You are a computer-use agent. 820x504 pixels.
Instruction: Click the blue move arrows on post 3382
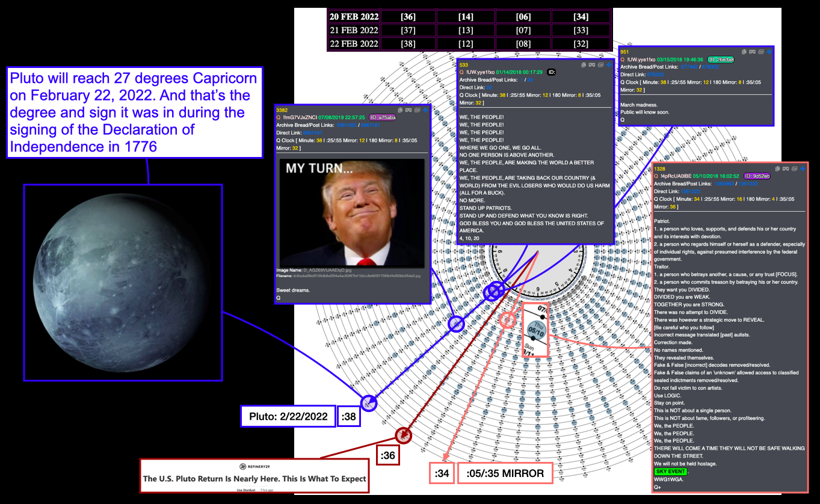(425, 110)
